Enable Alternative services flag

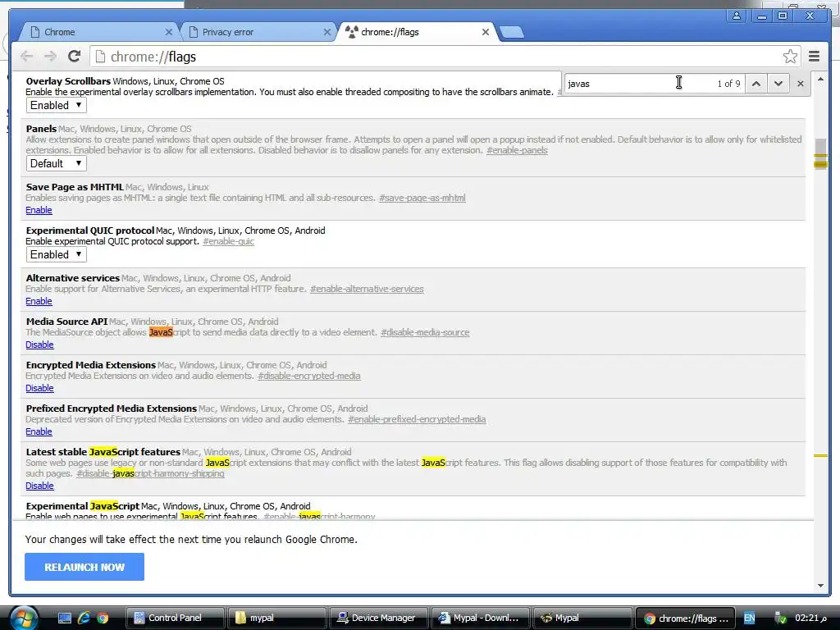pos(39,301)
